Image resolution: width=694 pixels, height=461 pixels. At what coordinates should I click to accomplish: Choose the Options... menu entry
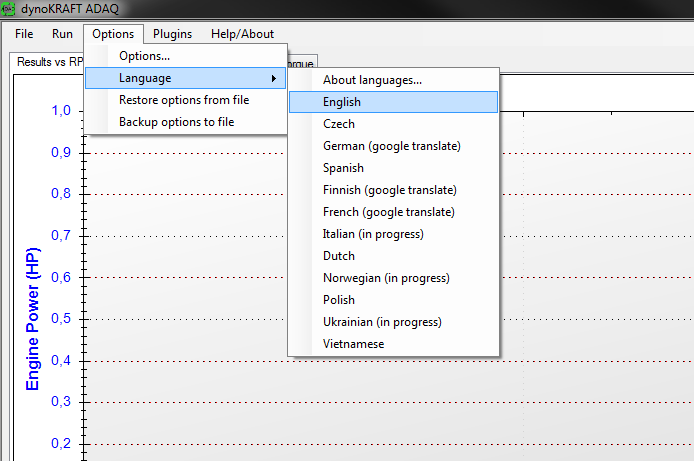pos(185,56)
